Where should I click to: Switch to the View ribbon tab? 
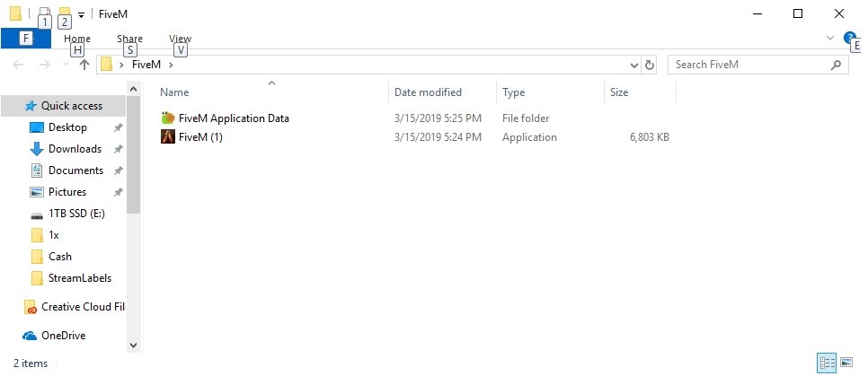[x=180, y=39]
